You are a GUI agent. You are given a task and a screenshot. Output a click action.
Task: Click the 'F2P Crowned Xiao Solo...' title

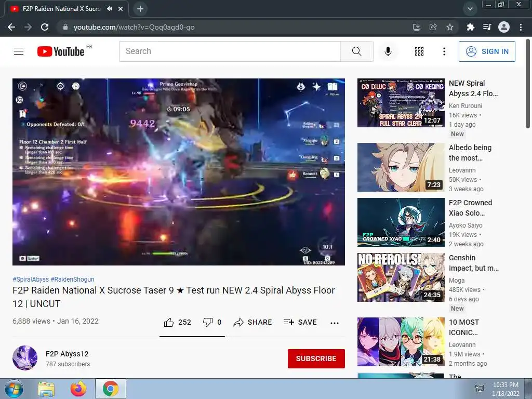470,208
